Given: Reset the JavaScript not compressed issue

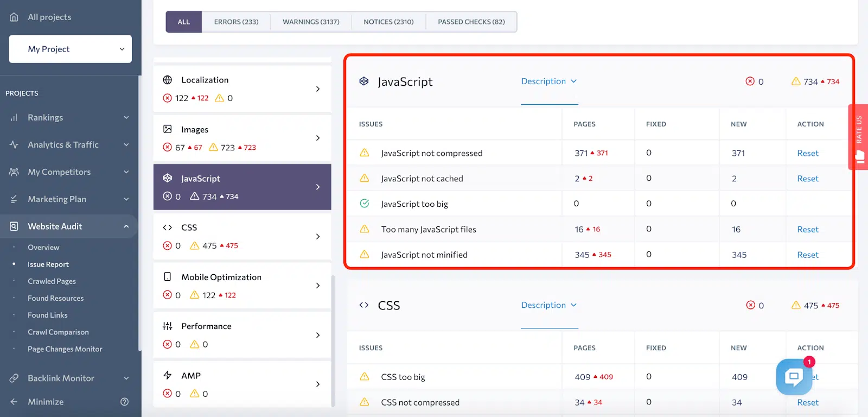Looking at the screenshot, I should click(x=807, y=153).
